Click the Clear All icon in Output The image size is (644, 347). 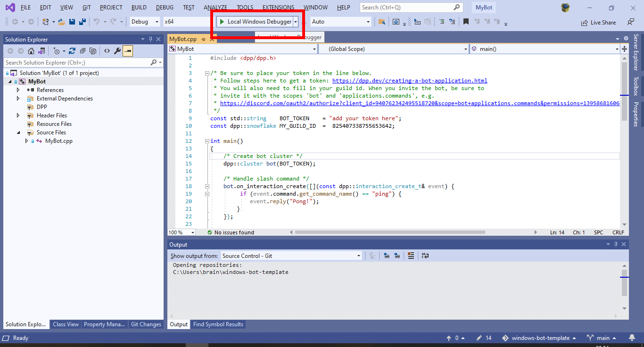[411, 256]
